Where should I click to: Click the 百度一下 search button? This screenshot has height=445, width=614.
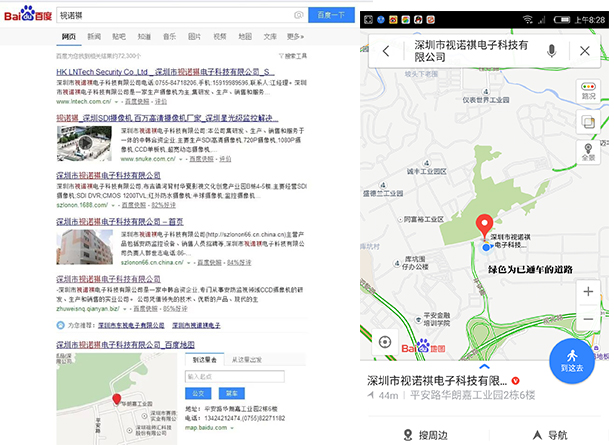(x=331, y=15)
